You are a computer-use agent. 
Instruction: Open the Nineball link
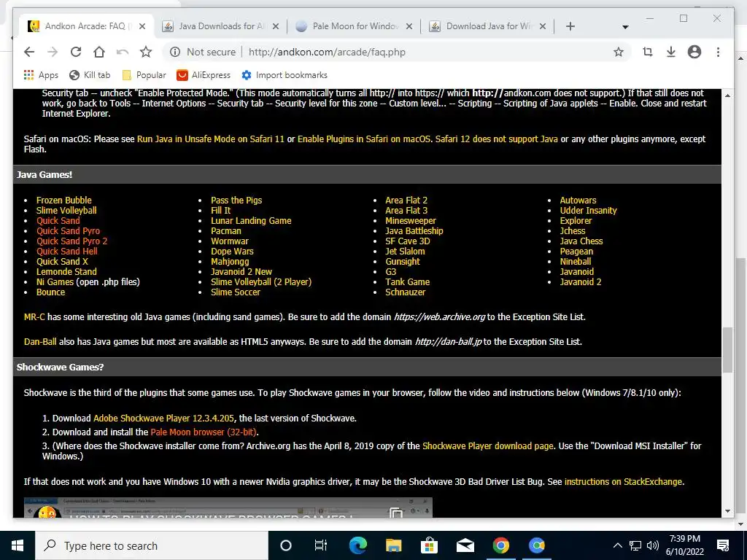(576, 262)
